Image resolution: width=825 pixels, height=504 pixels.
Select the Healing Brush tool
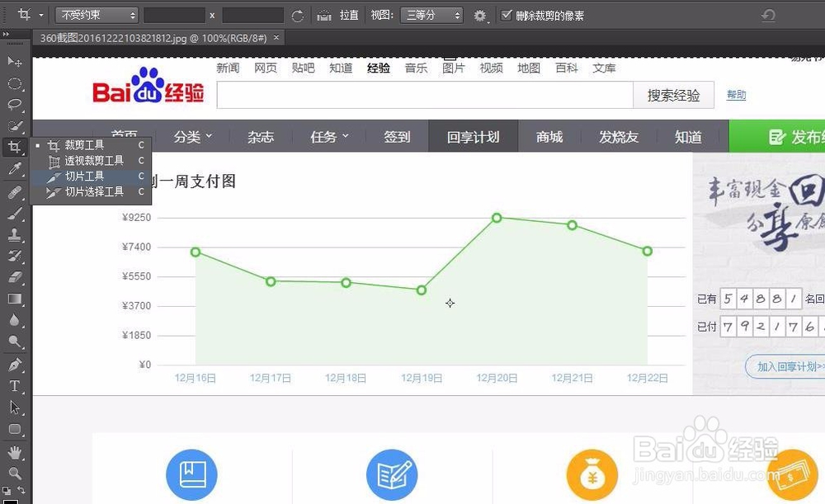point(15,192)
